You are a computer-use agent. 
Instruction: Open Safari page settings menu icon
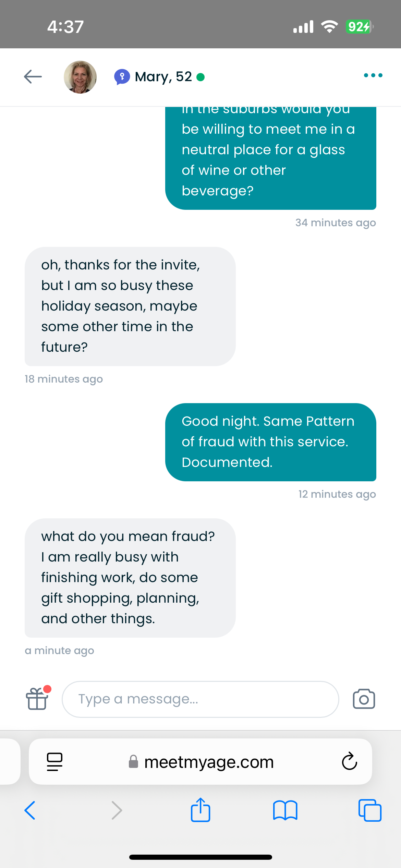coord(54,762)
